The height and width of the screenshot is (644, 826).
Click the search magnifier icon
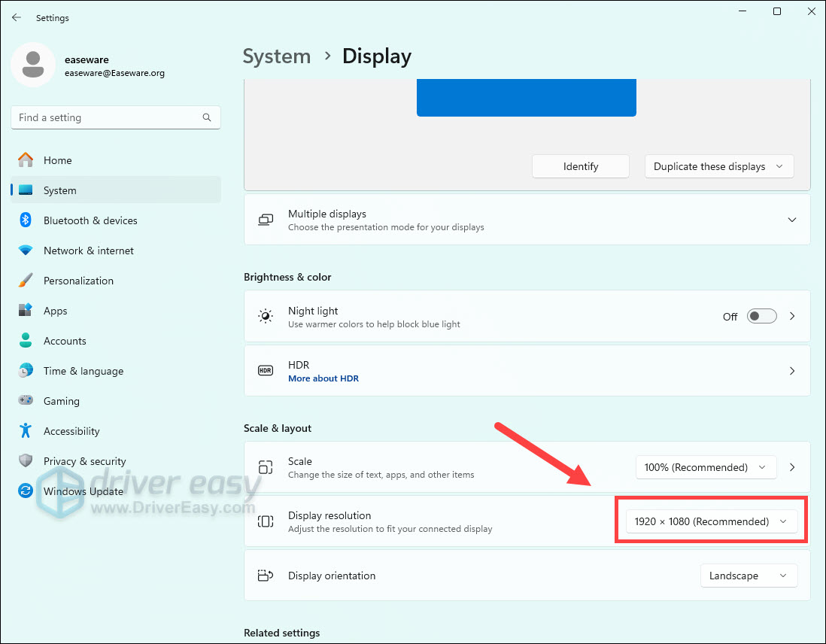pos(207,117)
